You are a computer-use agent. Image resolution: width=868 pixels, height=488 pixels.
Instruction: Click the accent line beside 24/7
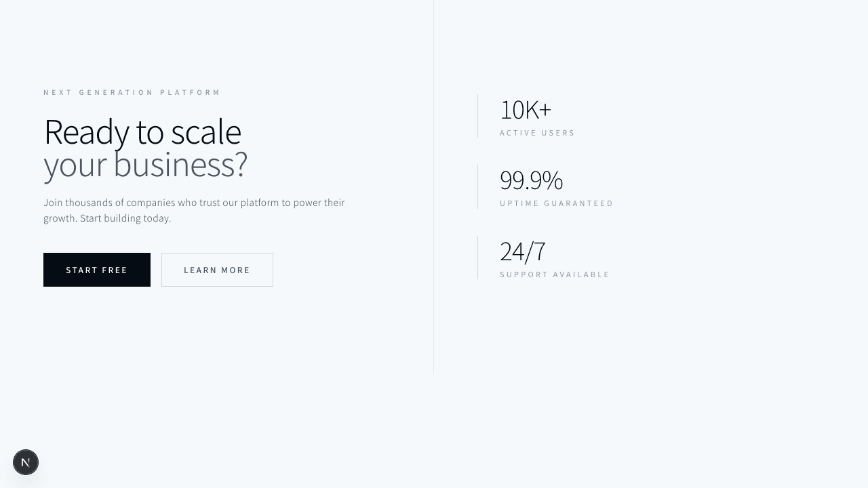(478, 258)
